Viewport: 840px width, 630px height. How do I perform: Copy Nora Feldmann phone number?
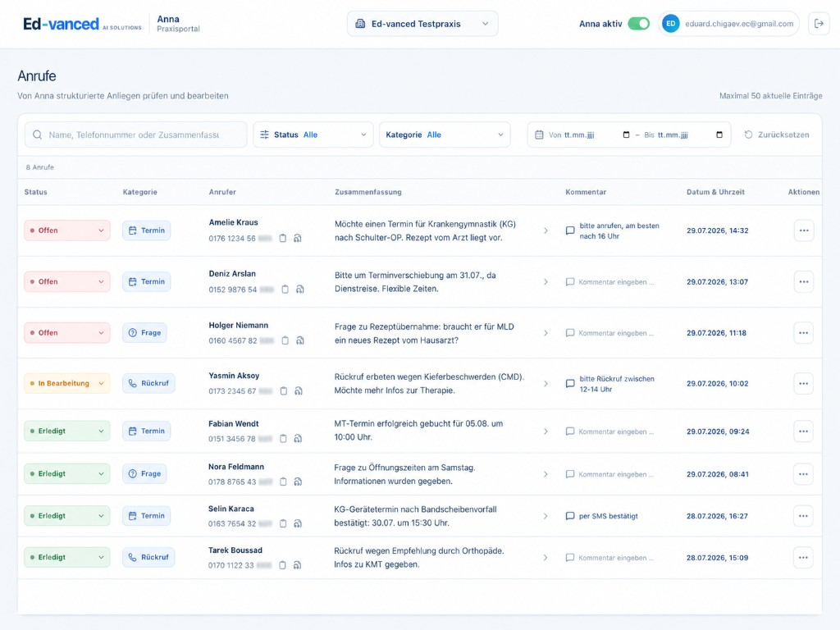[283, 482]
